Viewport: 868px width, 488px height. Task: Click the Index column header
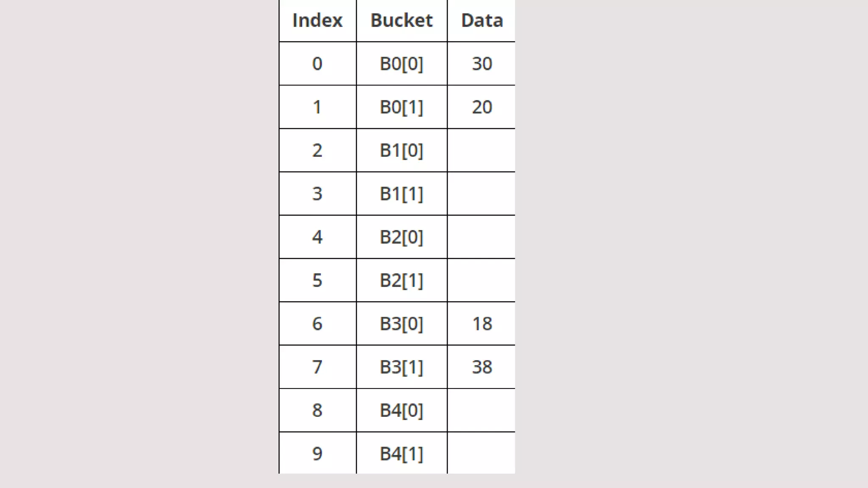click(x=317, y=20)
